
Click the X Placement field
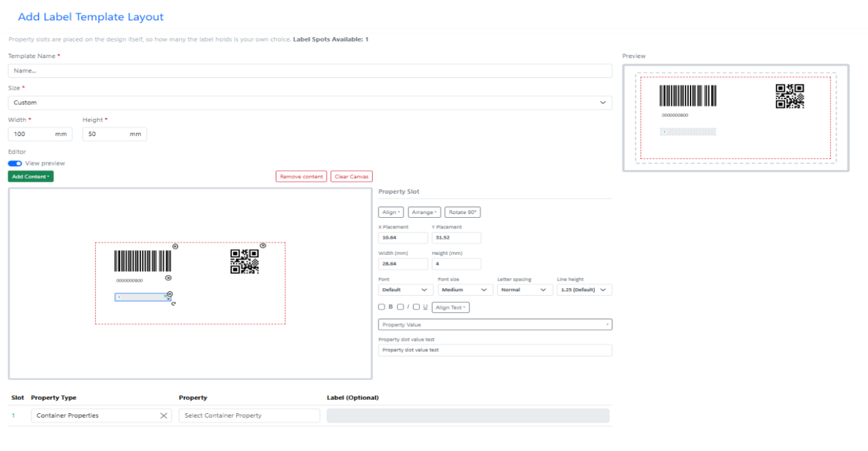[x=403, y=238]
